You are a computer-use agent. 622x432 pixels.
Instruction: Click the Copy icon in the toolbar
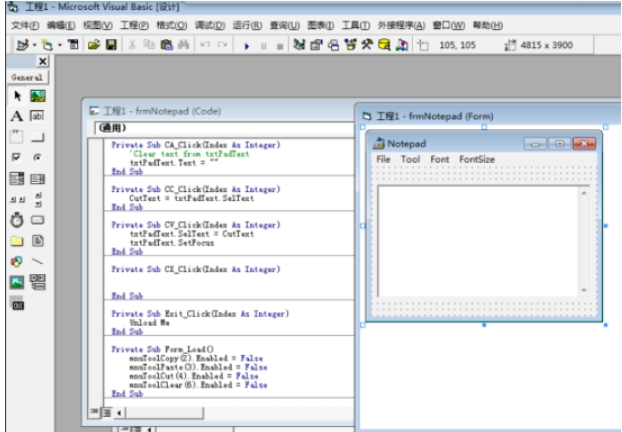point(149,44)
